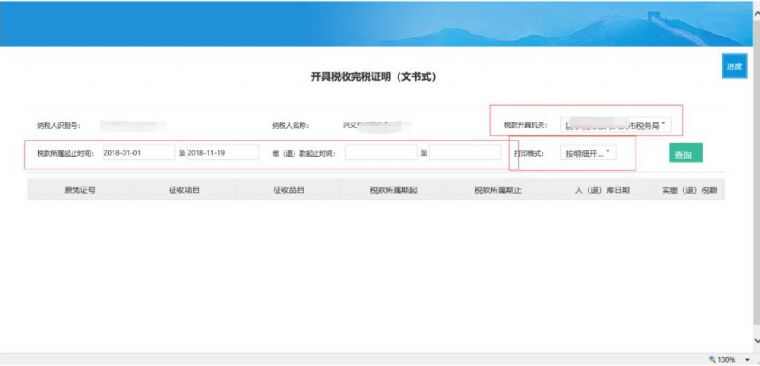This screenshot has height=366, width=760.
Task: Click the 原凭证号 column header
Action: pos(80,190)
